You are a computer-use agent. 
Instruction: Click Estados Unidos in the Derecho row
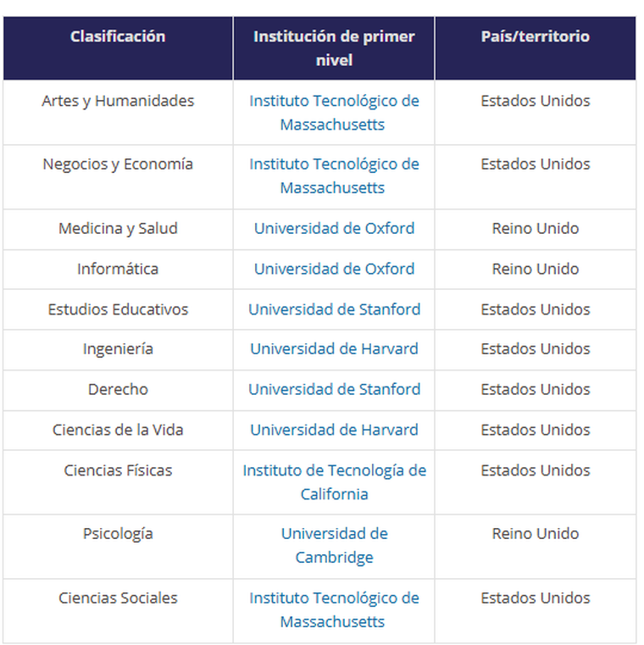535,390
